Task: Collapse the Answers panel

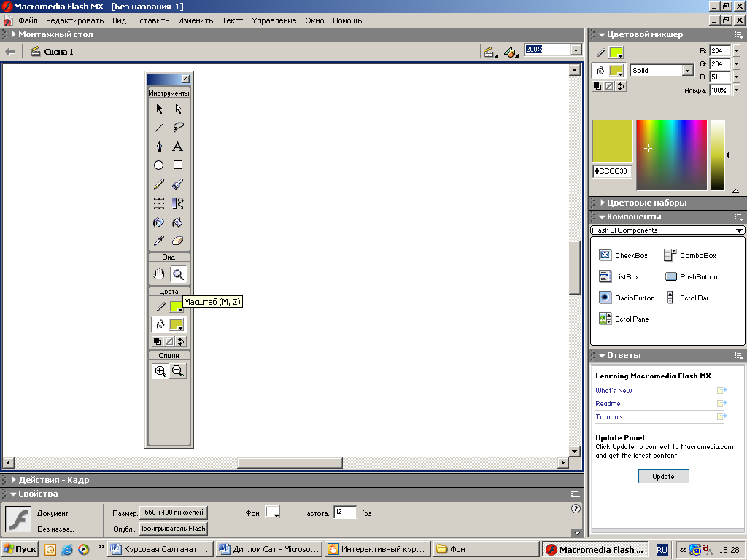Action: tap(602, 356)
